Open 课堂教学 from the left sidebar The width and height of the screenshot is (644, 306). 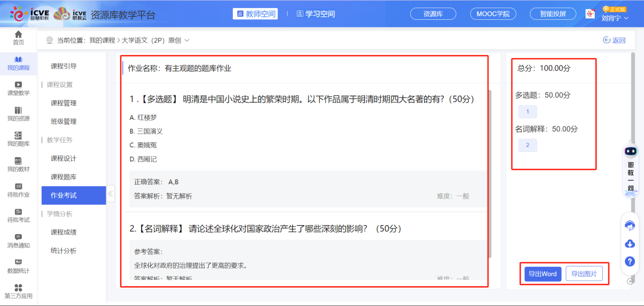[x=18, y=88]
